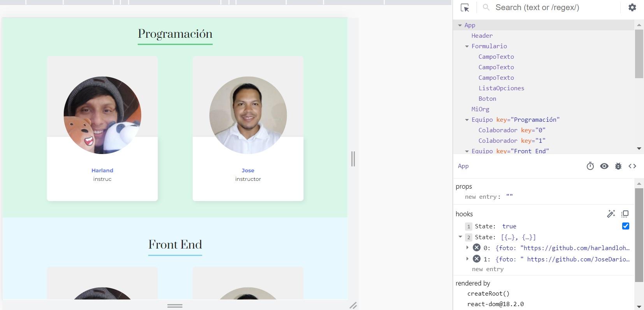
Task: Click the viewport bottom resize handle
Action: pyautogui.click(x=175, y=306)
